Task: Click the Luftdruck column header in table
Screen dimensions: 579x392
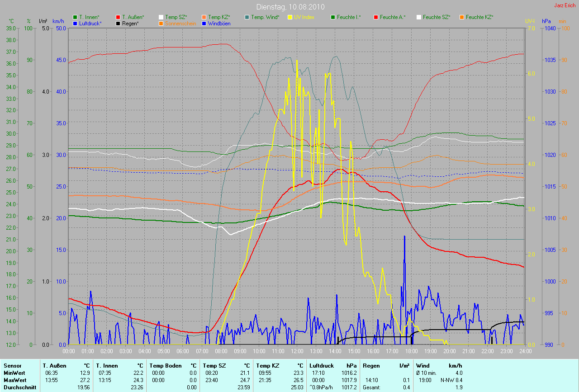Action: 322,366
